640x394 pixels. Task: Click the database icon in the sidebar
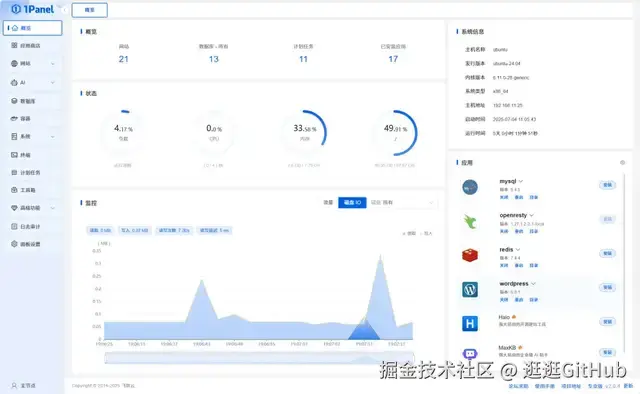tap(14, 101)
